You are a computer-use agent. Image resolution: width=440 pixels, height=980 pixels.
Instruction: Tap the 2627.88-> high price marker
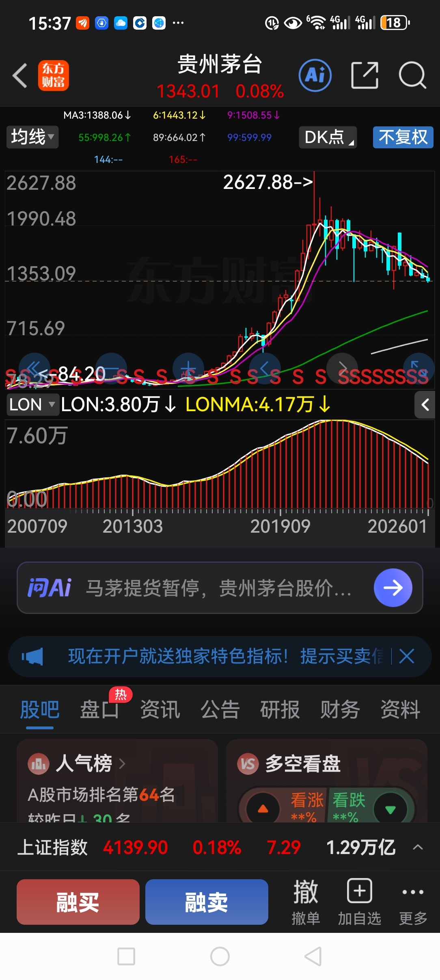pos(268,182)
